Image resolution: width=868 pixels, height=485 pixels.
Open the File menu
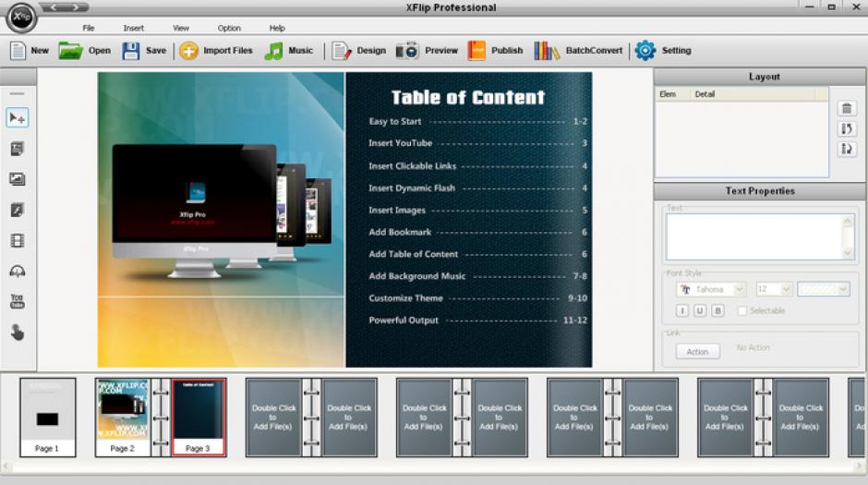[89, 28]
